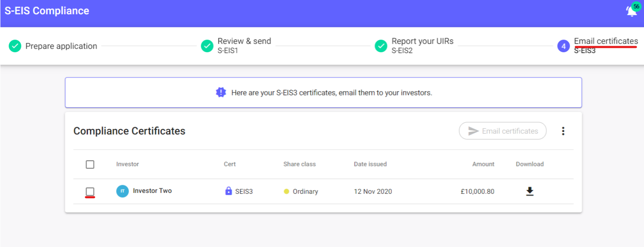Click the info badge icon in banner

click(221, 92)
